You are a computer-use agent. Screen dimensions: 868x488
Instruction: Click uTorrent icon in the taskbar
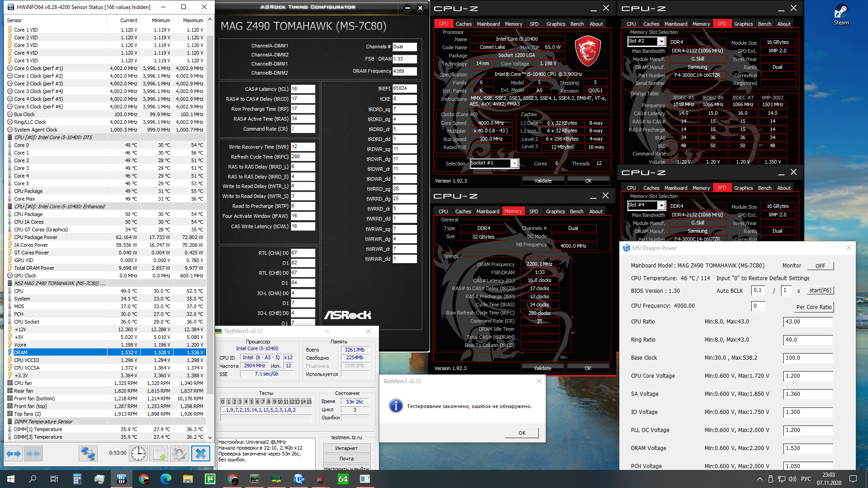coord(210,479)
